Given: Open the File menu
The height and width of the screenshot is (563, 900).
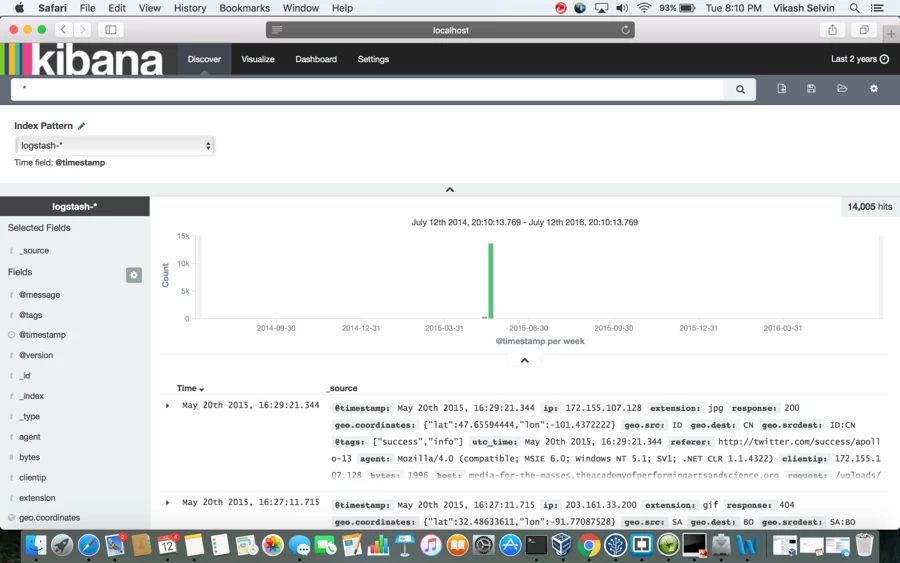Looking at the screenshot, I should point(87,8).
